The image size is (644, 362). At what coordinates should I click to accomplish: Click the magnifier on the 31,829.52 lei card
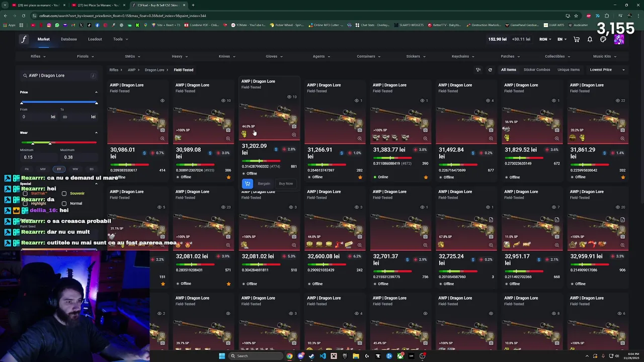pyautogui.click(x=556, y=138)
